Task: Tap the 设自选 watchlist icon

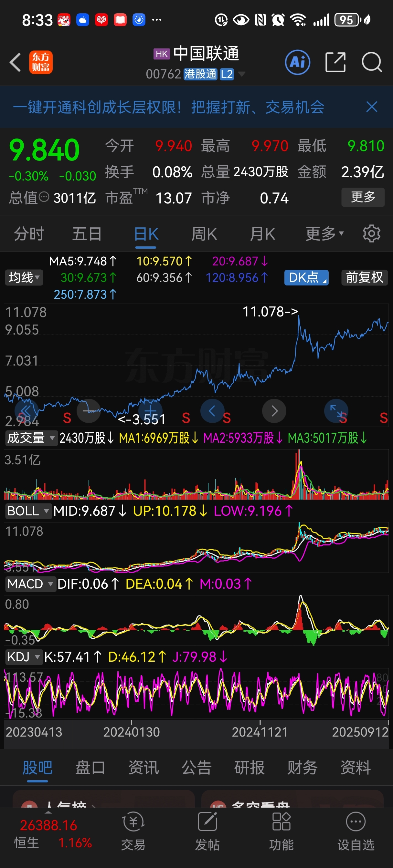Action: pos(356,831)
